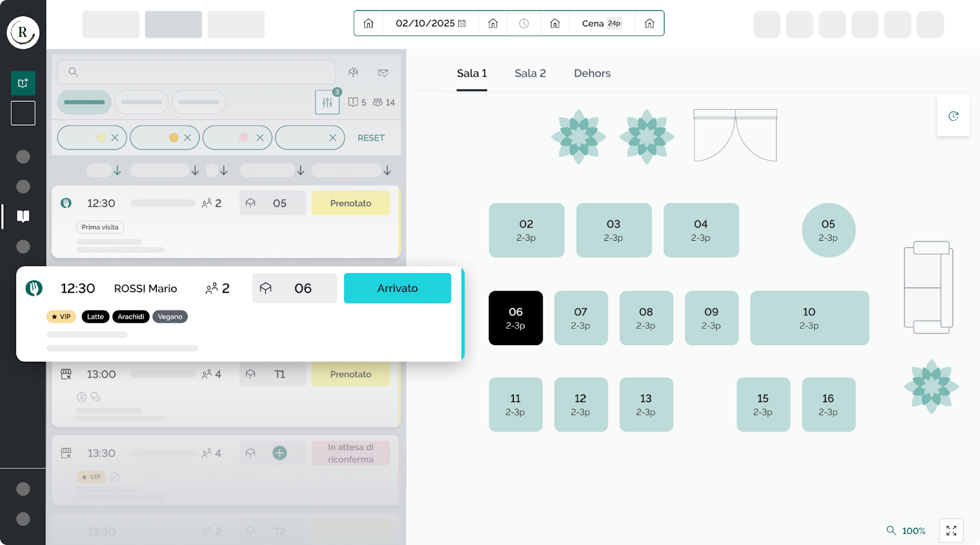Click the add reservation icon in sidebar
Screen dimensions: 980x545
23,83
